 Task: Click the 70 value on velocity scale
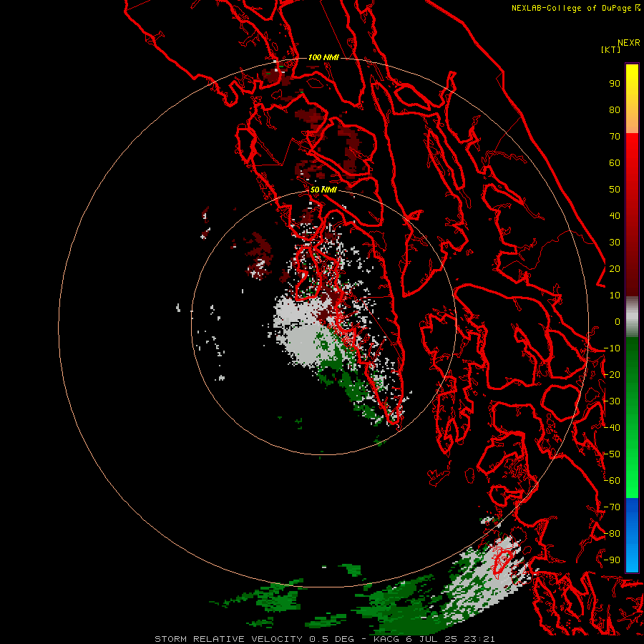point(615,137)
